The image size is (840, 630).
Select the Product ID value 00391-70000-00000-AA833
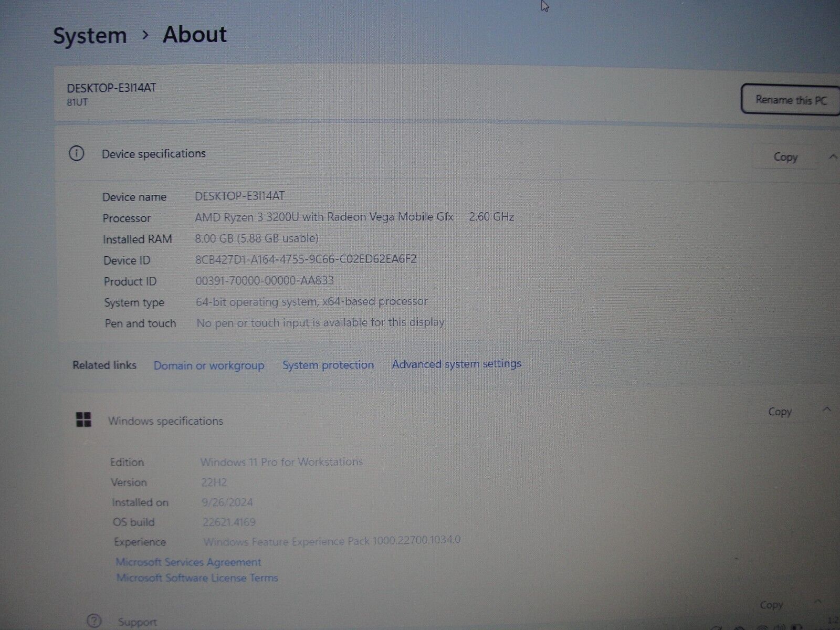[x=265, y=280]
